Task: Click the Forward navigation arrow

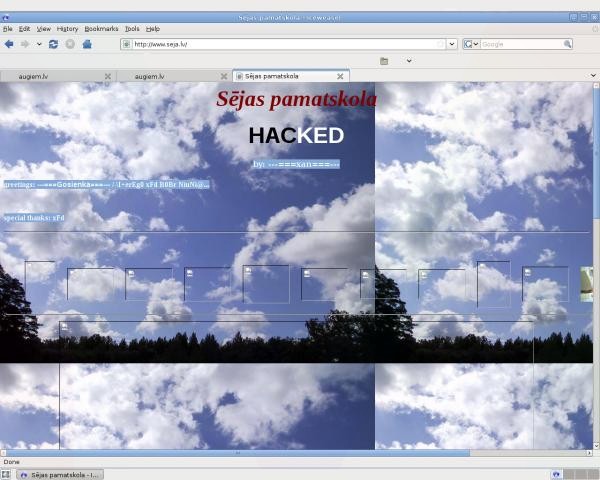Action: [x=25, y=44]
